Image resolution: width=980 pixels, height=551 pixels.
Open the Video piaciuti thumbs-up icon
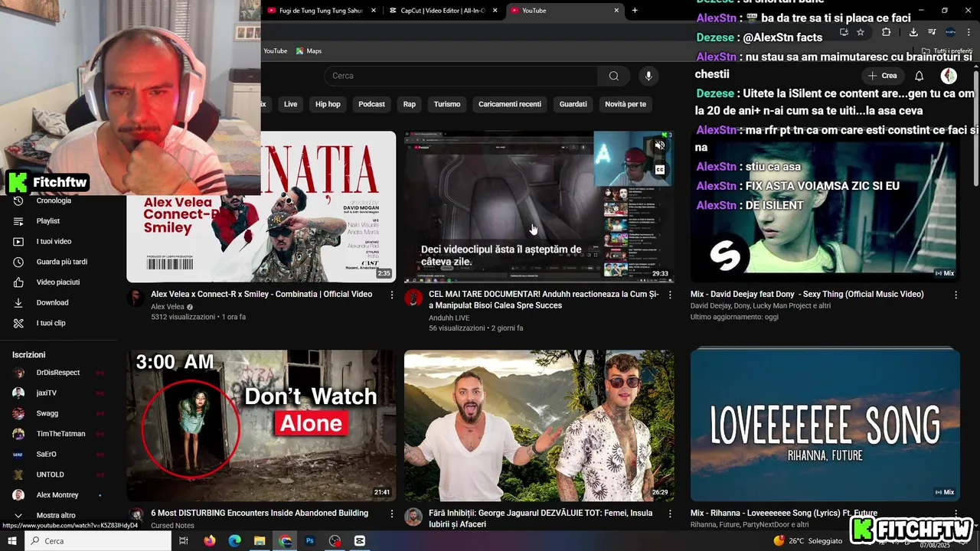point(18,282)
